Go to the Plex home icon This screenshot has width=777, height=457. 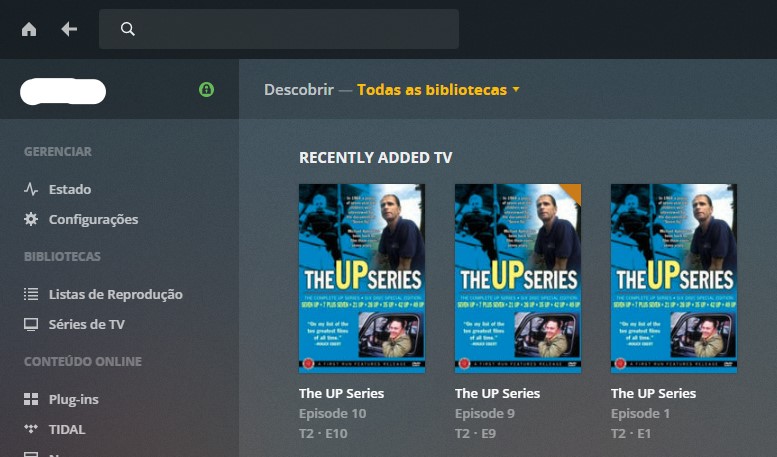point(29,29)
